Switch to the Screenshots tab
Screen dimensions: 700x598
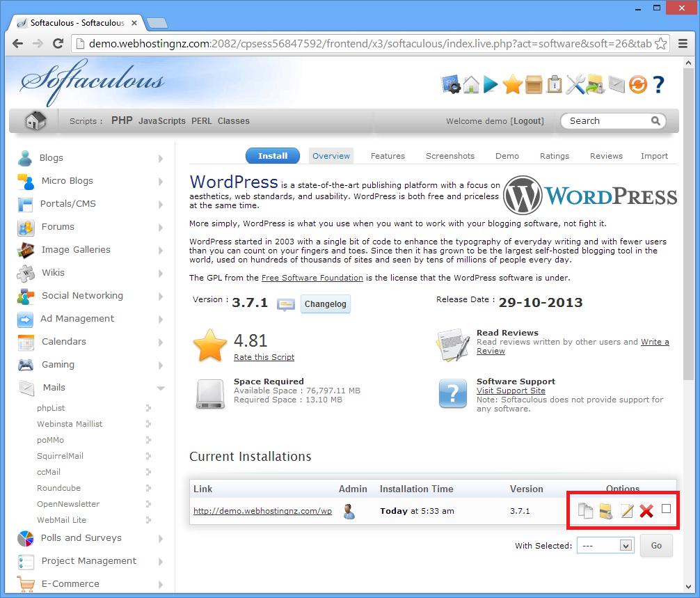[x=450, y=156]
